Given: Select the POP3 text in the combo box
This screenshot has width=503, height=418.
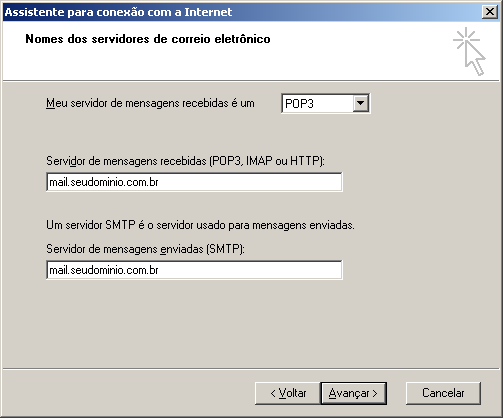Looking at the screenshot, I should pyautogui.click(x=299, y=104).
